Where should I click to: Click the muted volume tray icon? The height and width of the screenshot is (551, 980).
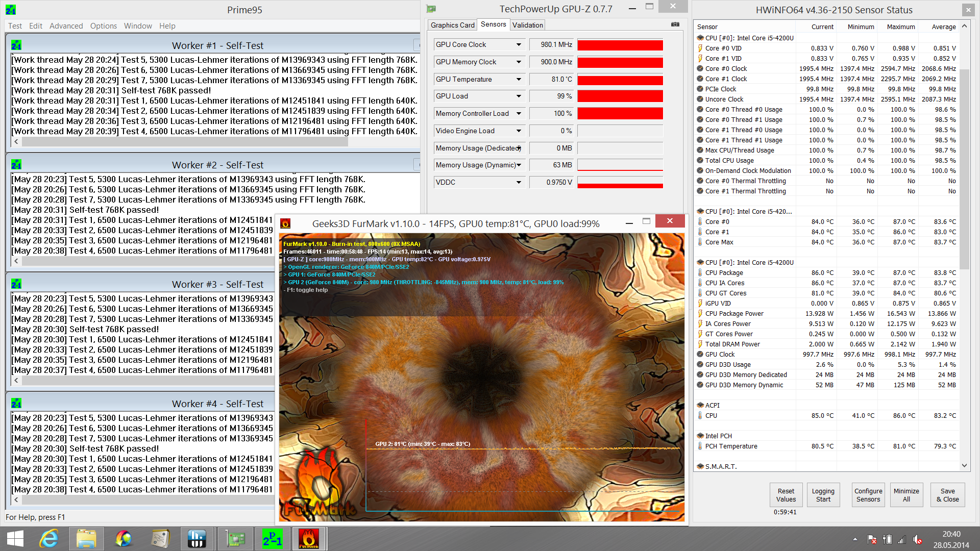point(917,539)
